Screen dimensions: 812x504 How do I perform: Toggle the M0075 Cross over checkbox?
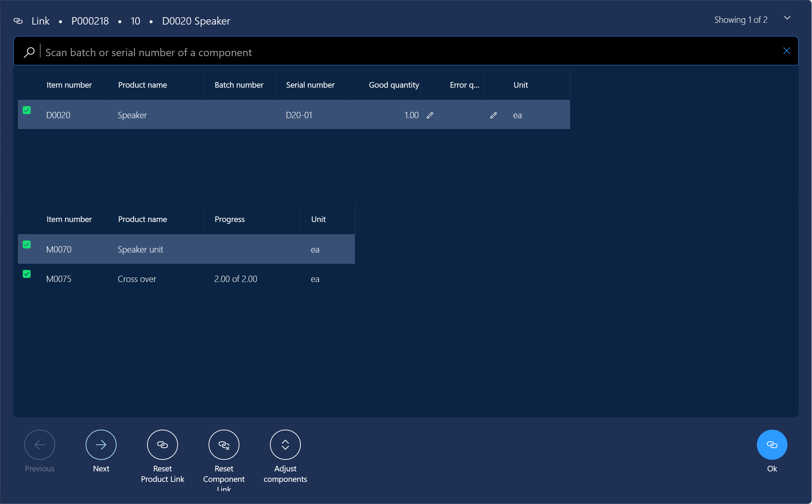point(27,274)
